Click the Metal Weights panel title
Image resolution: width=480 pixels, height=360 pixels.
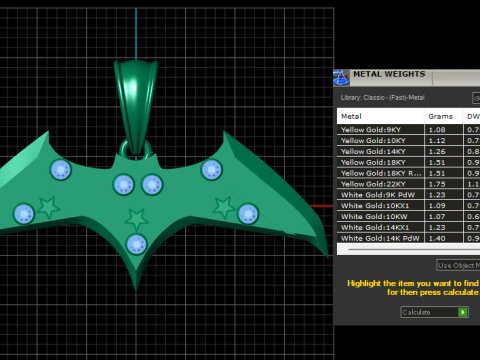[389, 74]
